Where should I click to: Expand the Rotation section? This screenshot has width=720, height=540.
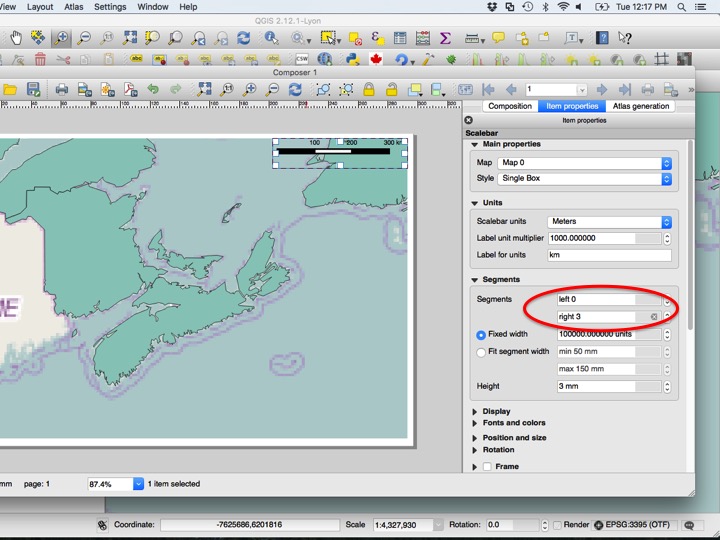coord(474,450)
